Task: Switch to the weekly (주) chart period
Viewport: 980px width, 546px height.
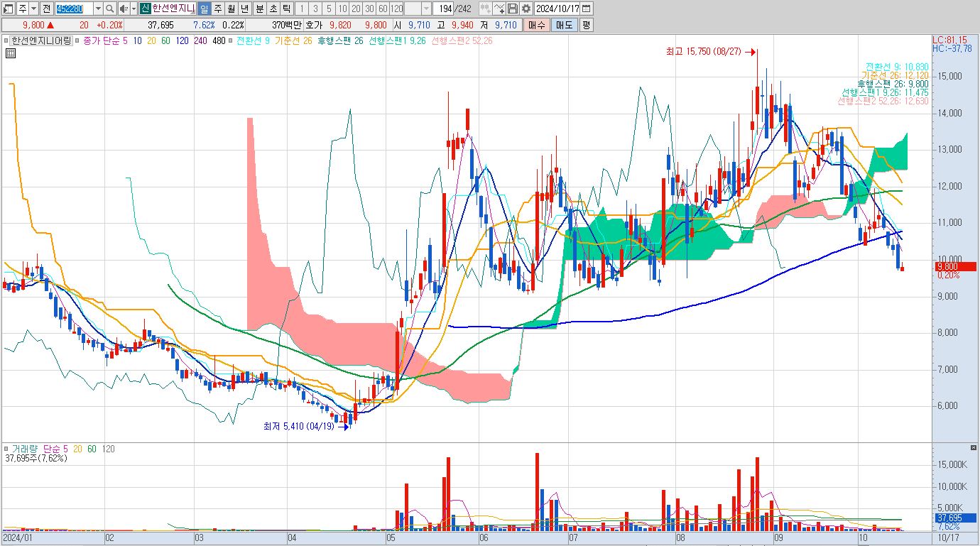Action: coord(217,9)
